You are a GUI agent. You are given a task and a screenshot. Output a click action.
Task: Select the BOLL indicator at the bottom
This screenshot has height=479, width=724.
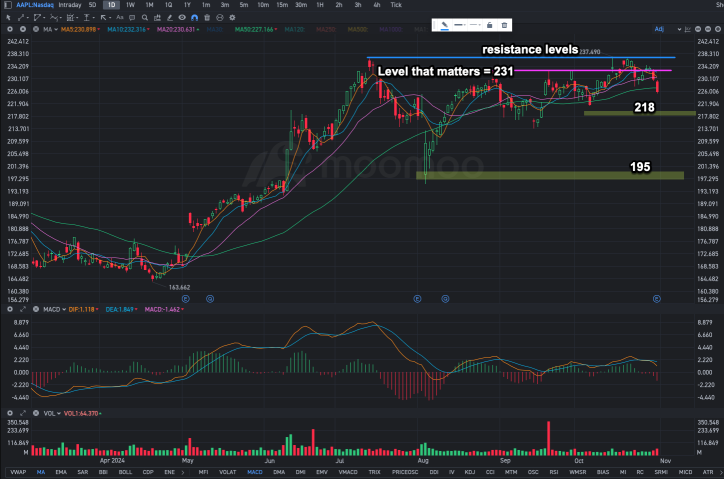[125, 472]
